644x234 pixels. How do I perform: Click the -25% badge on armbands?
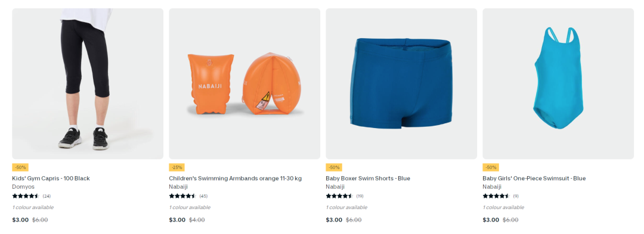coord(177,167)
